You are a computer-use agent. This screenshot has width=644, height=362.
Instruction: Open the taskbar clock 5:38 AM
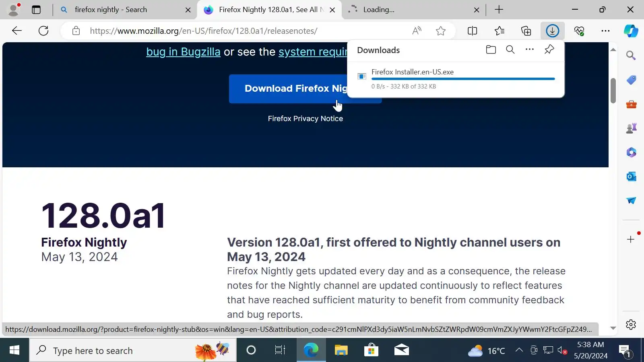click(590, 350)
